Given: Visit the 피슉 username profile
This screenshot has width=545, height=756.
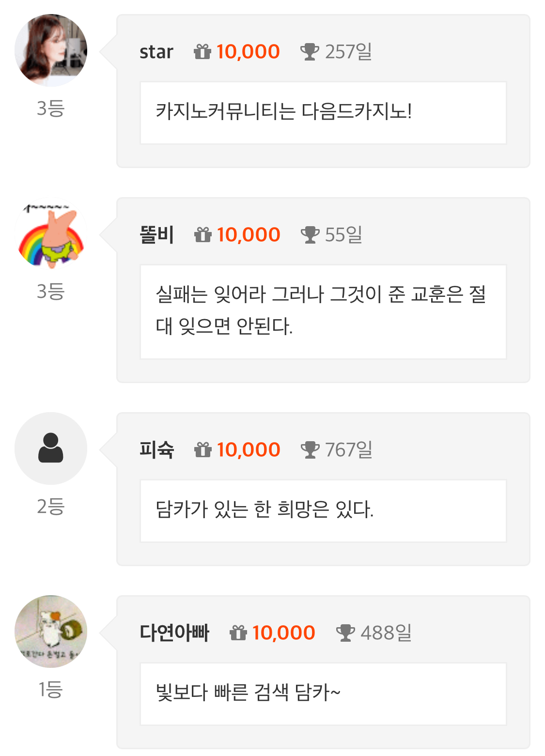Looking at the screenshot, I should click(156, 450).
